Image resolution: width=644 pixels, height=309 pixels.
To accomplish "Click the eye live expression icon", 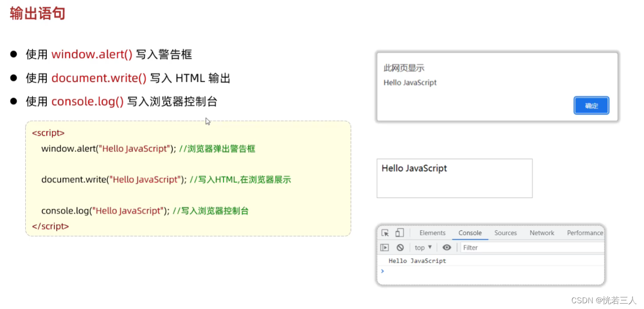I will (447, 247).
